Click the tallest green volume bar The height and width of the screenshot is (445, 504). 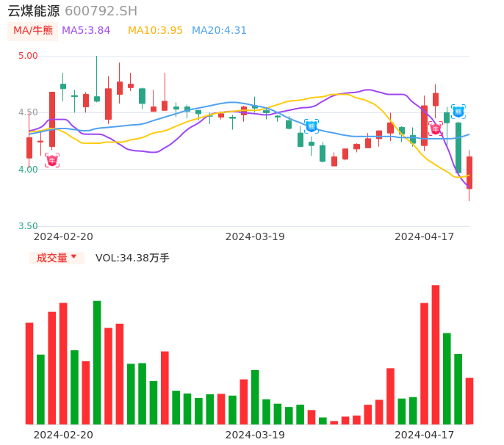(x=97, y=362)
